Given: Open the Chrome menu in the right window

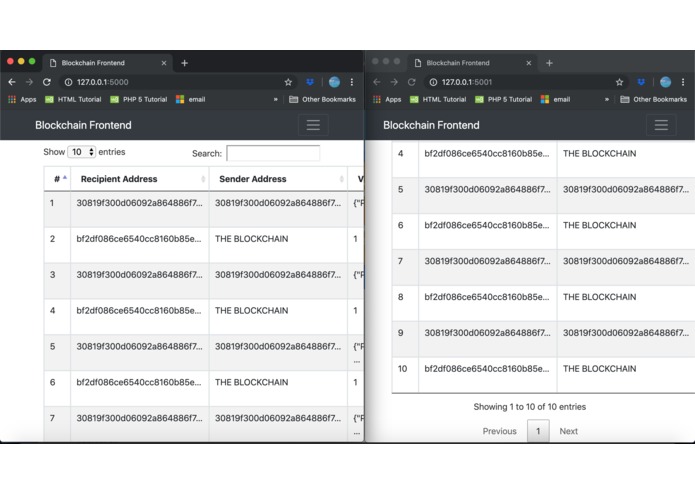Looking at the screenshot, I should click(683, 82).
